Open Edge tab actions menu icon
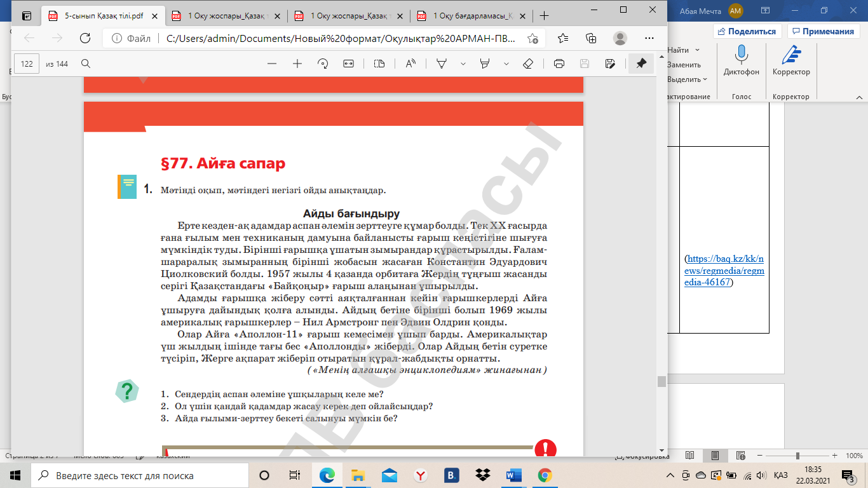The image size is (868, 488). coord(26,15)
